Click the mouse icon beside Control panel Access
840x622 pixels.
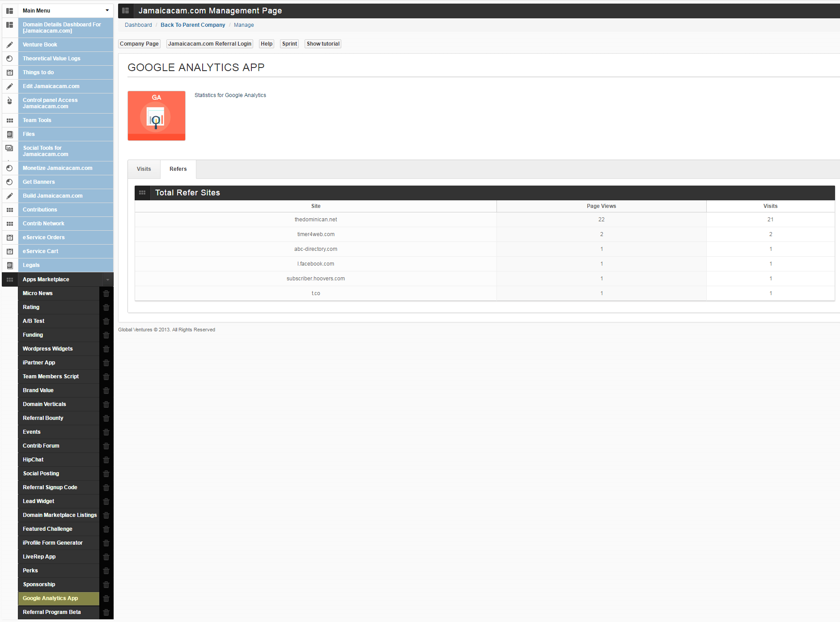[x=9, y=101]
